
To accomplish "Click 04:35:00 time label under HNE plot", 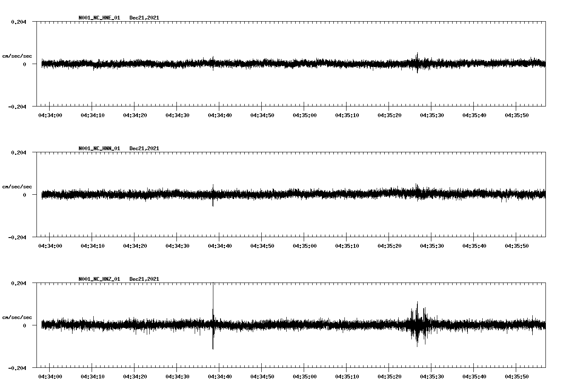I will [305, 115].
